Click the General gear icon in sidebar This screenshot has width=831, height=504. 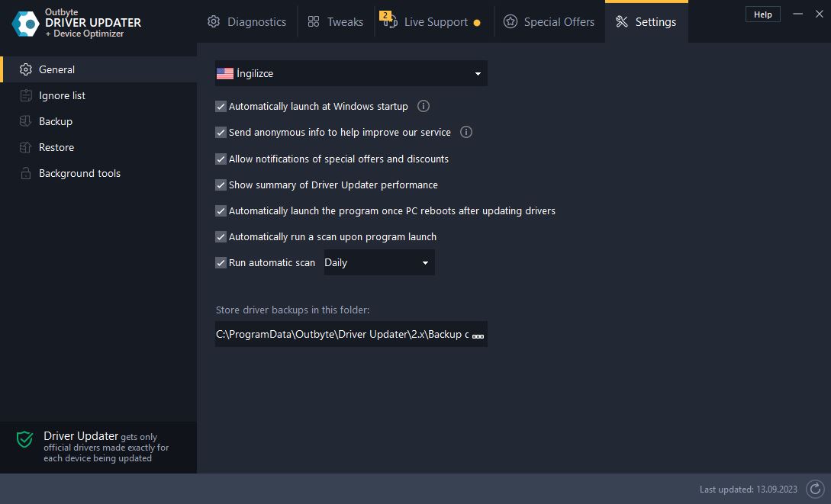[25, 69]
